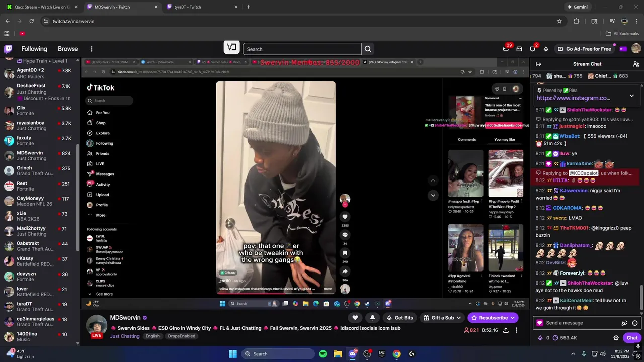Open the Gemini button in Chrome

[577, 7]
